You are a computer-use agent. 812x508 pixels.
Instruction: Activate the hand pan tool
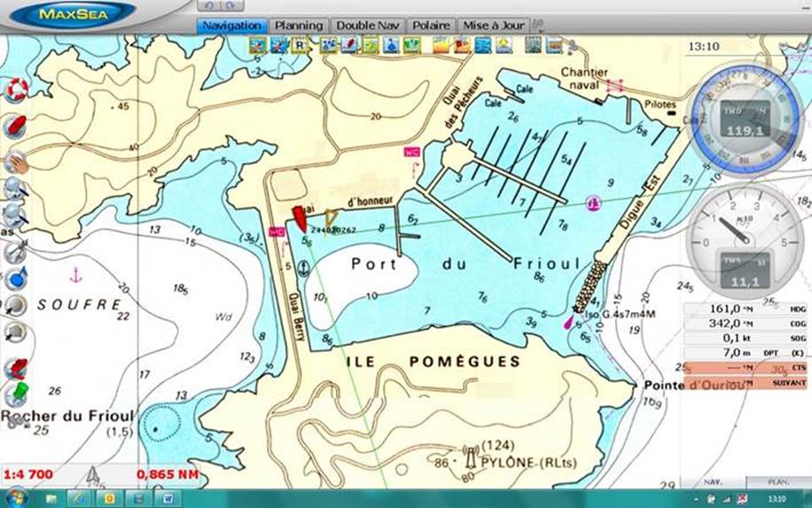[16, 161]
